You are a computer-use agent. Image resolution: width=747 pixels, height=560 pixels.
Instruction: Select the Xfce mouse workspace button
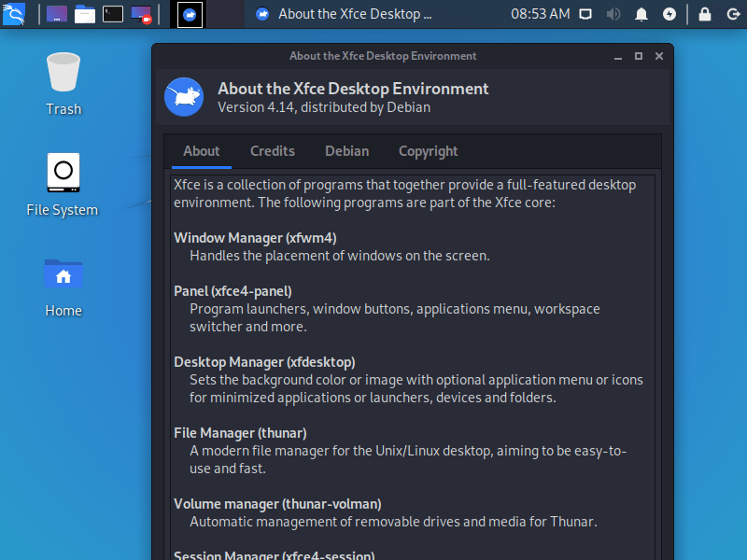pyautogui.click(x=190, y=14)
